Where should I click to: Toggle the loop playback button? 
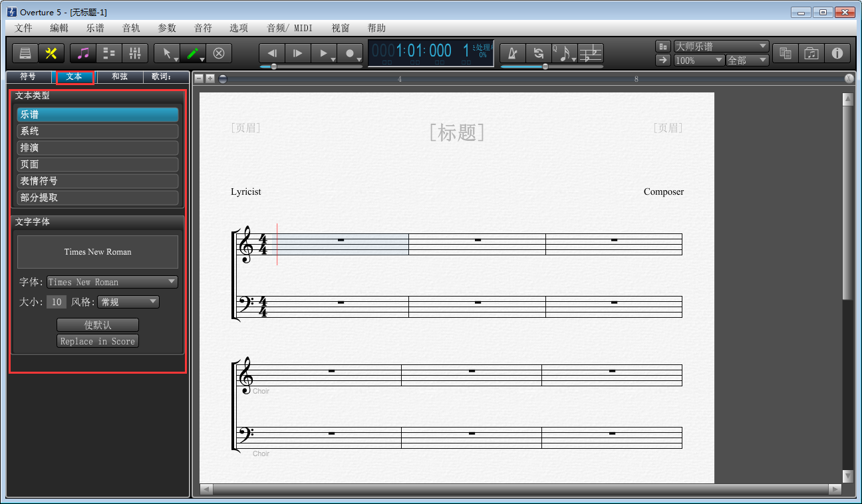point(538,53)
